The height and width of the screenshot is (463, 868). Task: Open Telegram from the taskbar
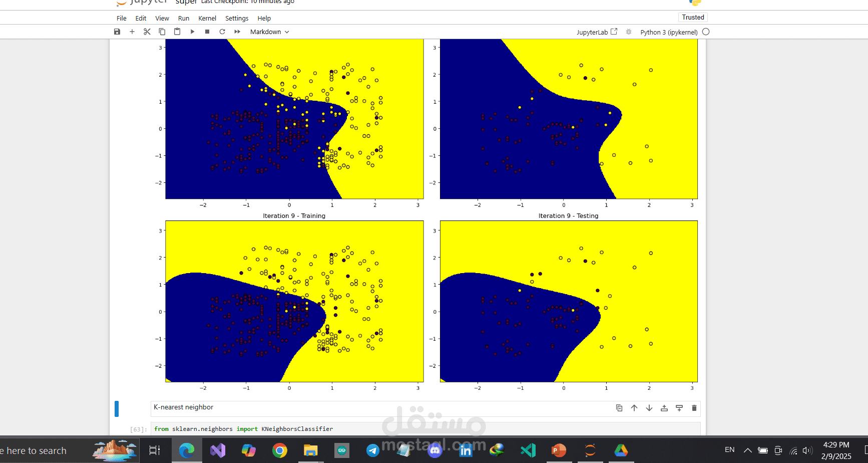pos(373,450)
